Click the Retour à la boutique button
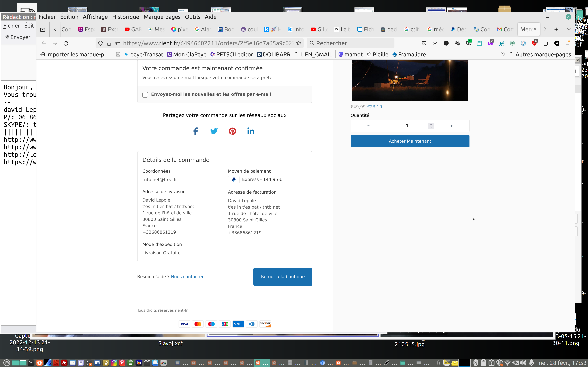The image size is (588, 367). [283, 277]
